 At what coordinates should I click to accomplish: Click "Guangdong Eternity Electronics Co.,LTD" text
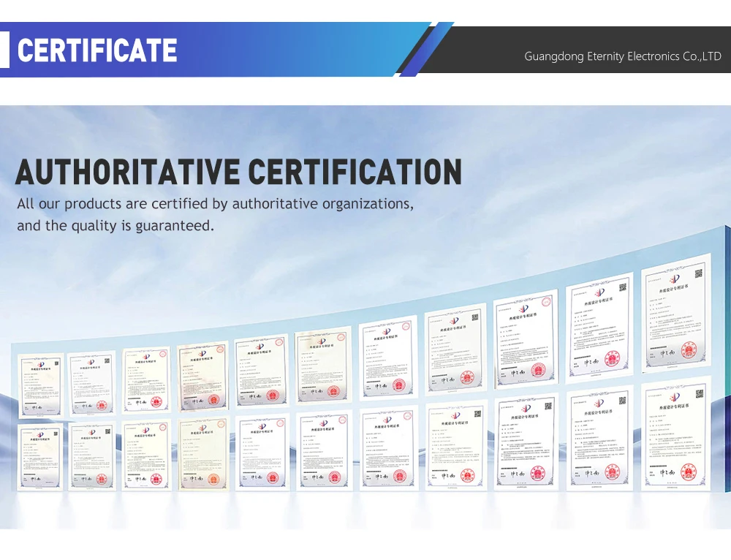point(622,56)
